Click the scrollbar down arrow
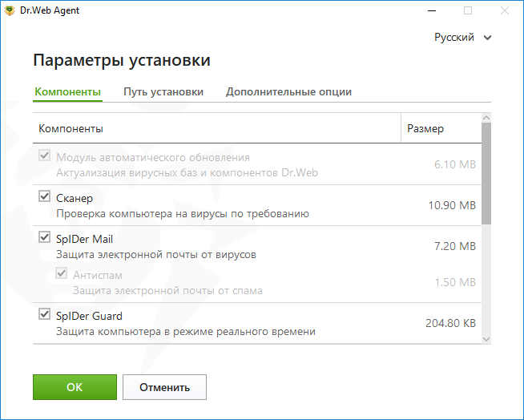This screenshot has width=524, height=420. [x=486, y=339]
